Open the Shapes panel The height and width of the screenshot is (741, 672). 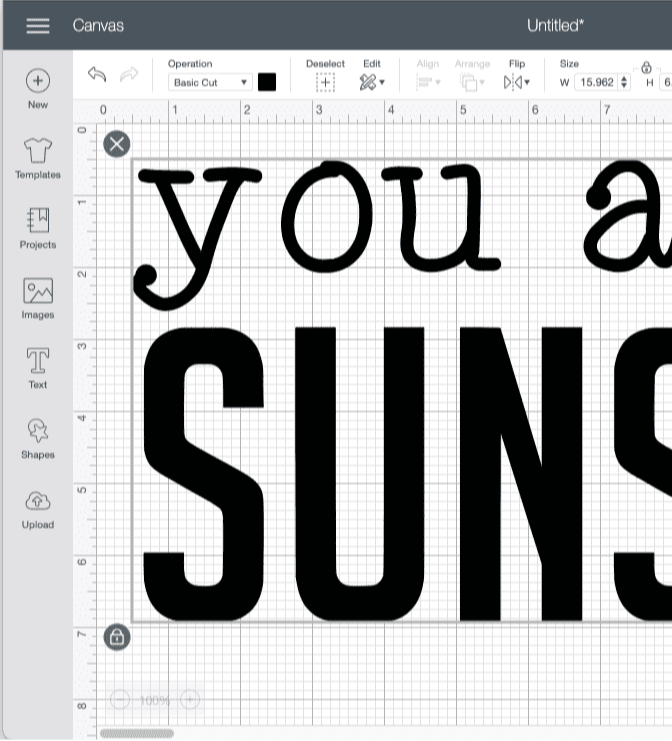[37, 438]
